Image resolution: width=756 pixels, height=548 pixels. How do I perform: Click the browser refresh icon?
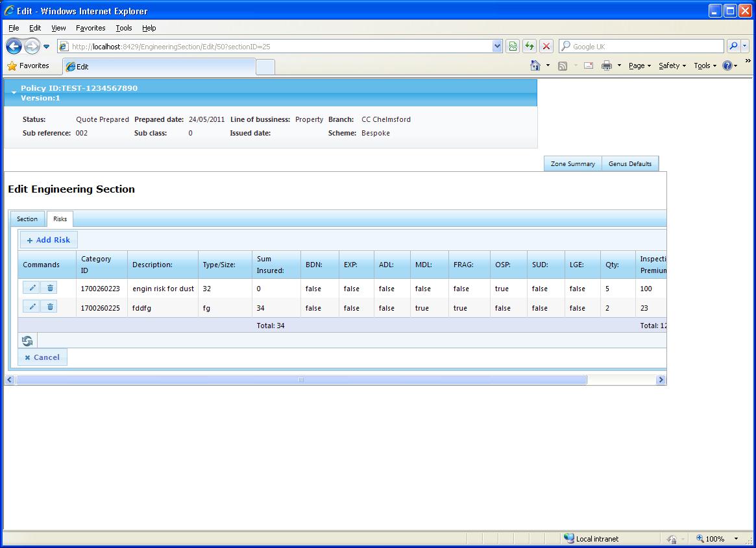tap(530, 46)
